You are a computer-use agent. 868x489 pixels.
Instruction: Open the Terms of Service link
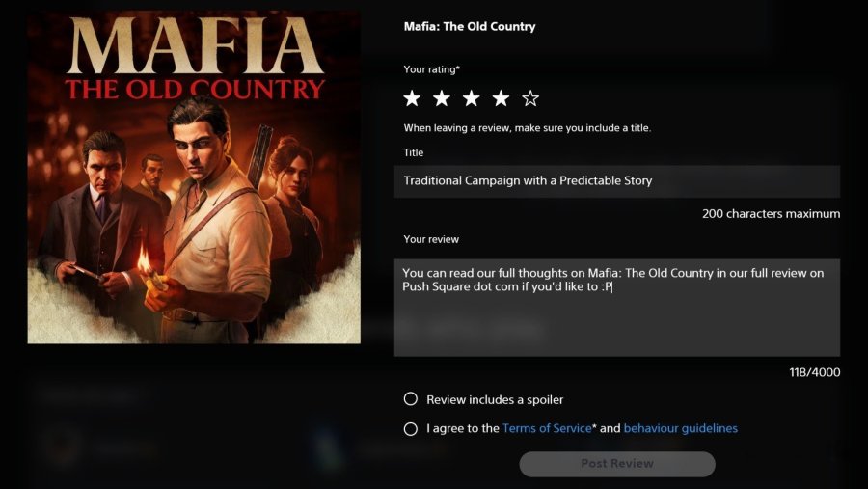[547, 428]
